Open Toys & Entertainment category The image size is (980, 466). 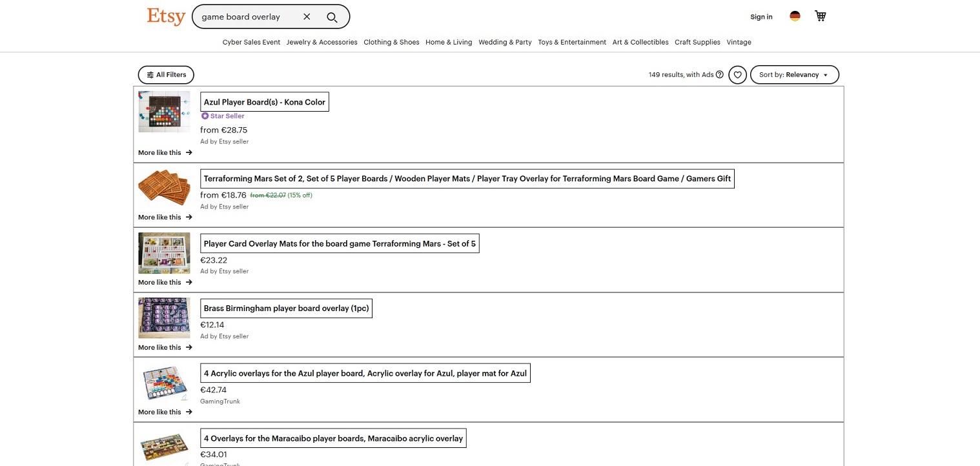[x=572, y=42]
